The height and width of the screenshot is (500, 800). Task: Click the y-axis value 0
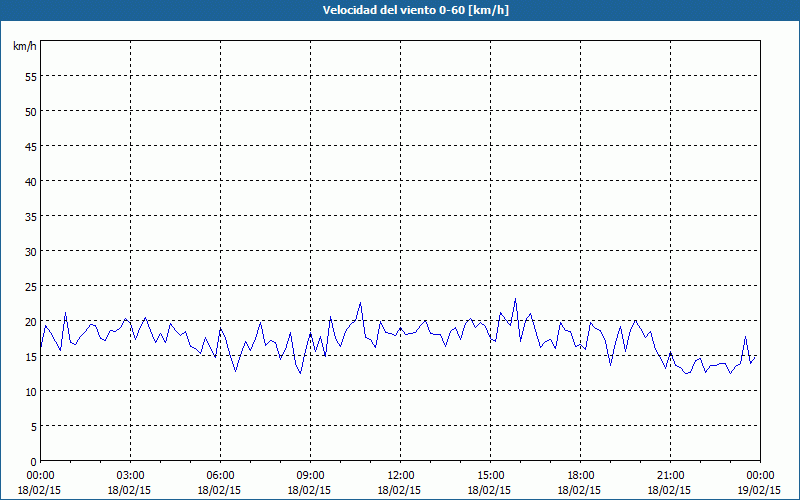point(34,462)
